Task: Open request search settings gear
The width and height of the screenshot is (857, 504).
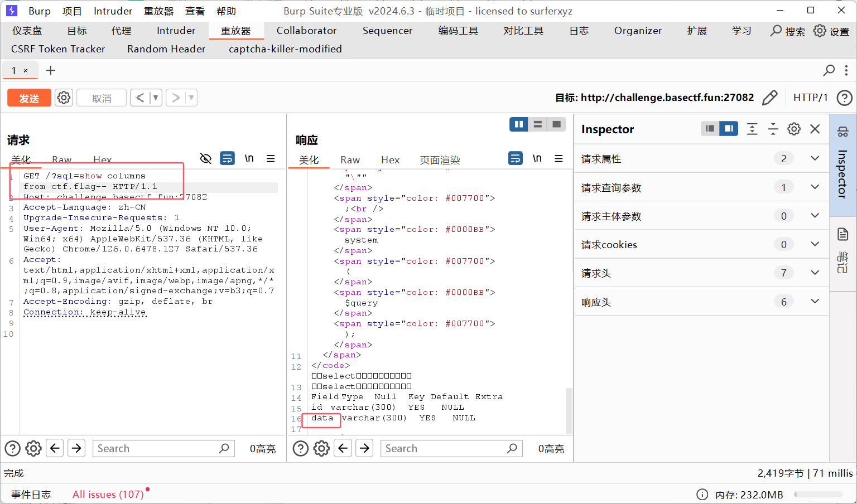Action: click(x=33, y=448)
